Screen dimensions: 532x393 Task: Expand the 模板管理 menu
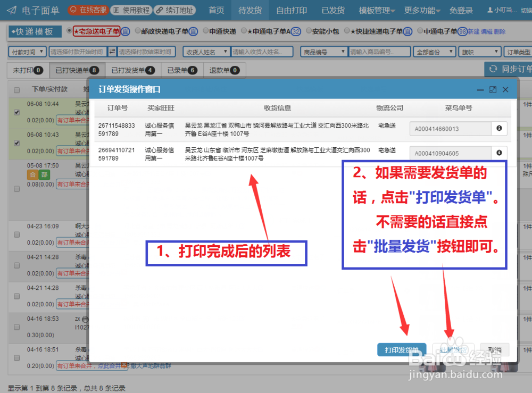376,10
